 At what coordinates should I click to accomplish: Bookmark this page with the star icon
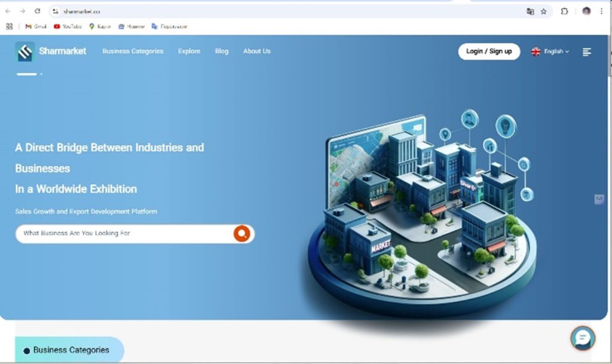[x=544, y=11]
